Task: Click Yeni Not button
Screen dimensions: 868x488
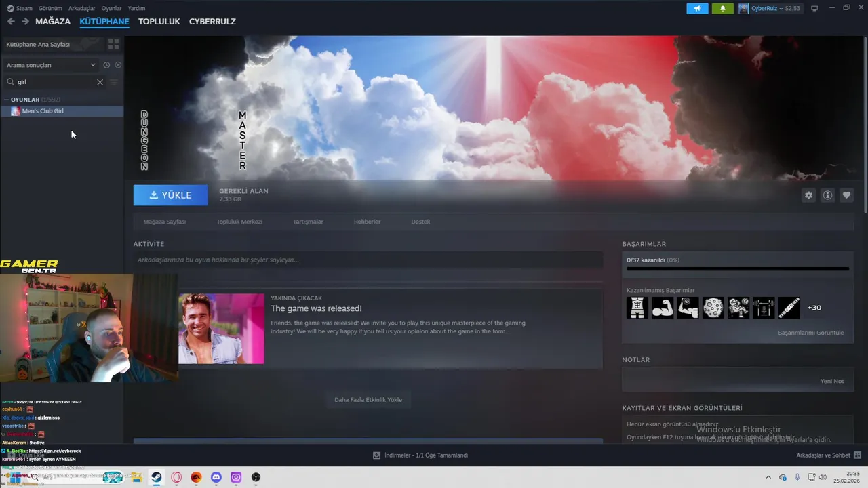Action: (832, 381)
